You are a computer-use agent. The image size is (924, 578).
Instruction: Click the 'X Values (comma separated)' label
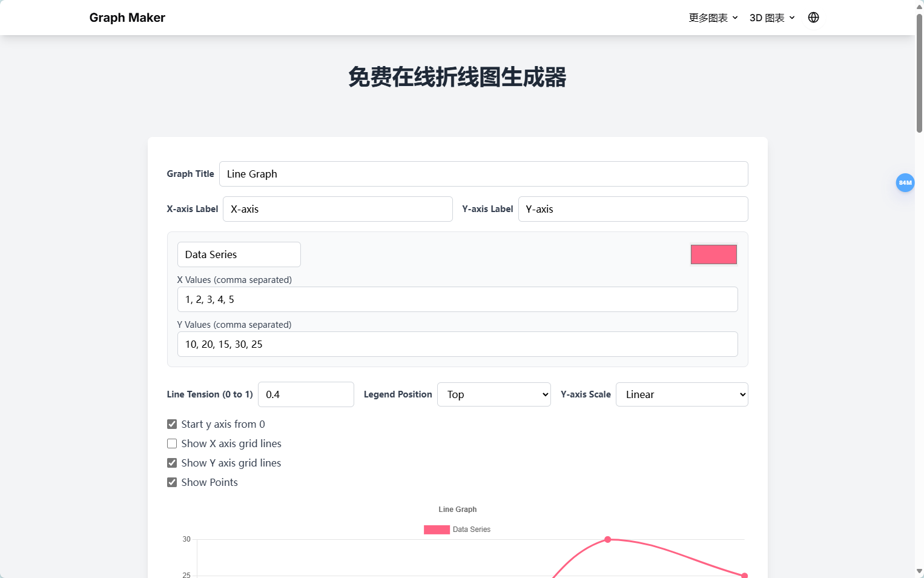[x=234, y=280]
